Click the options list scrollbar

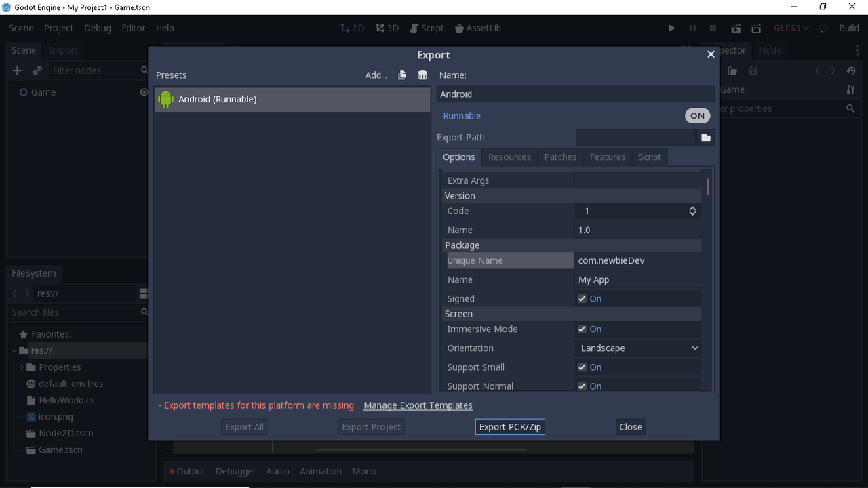708,186
